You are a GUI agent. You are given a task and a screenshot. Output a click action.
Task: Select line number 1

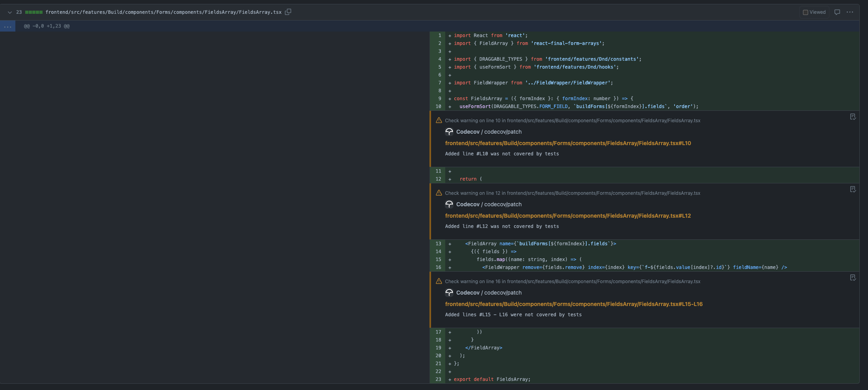pyautogui.click(x=438, y=35)
